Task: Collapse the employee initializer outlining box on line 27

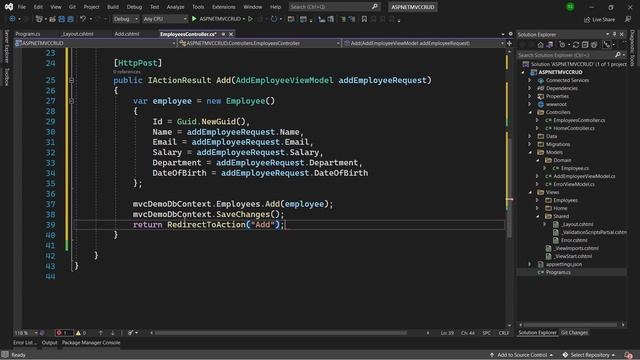Action: tap(71, 101)
